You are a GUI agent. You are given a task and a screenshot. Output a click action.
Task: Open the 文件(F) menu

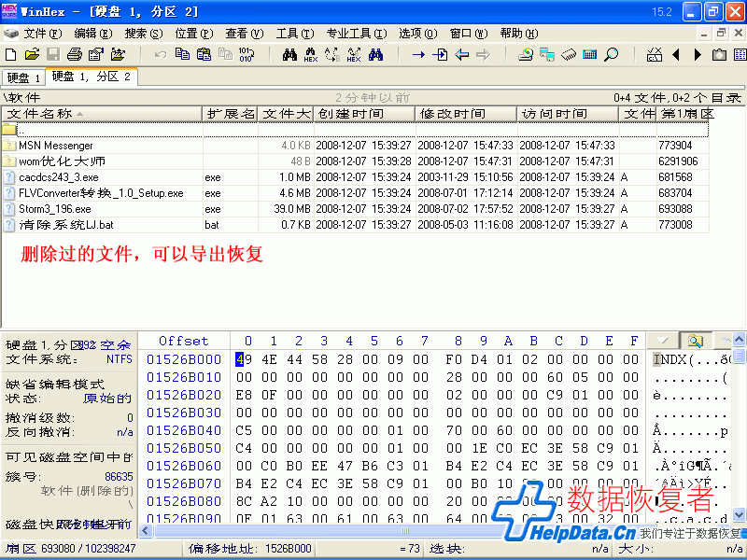pyautogui.click(x=43, y=34)
